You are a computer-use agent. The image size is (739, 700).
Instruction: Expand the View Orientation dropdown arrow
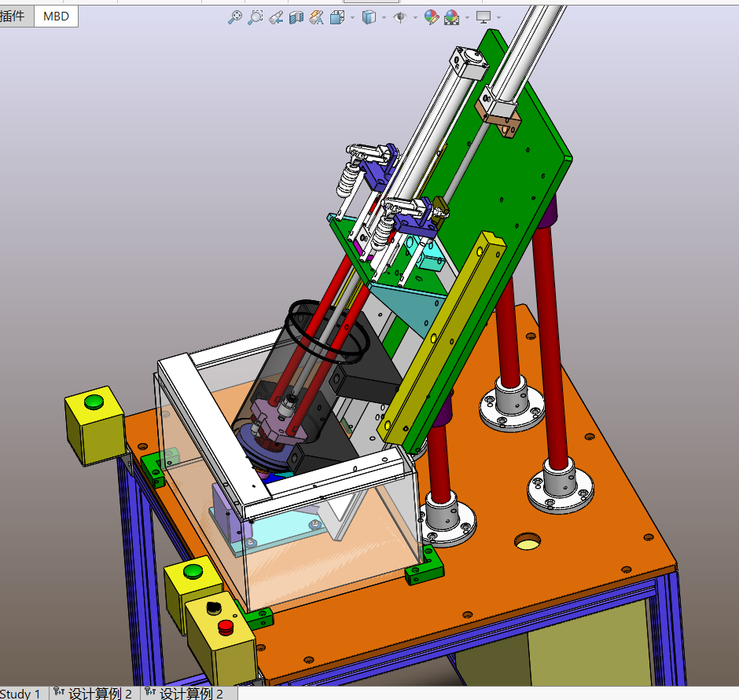pyautogui.click(x=352, y=18)
